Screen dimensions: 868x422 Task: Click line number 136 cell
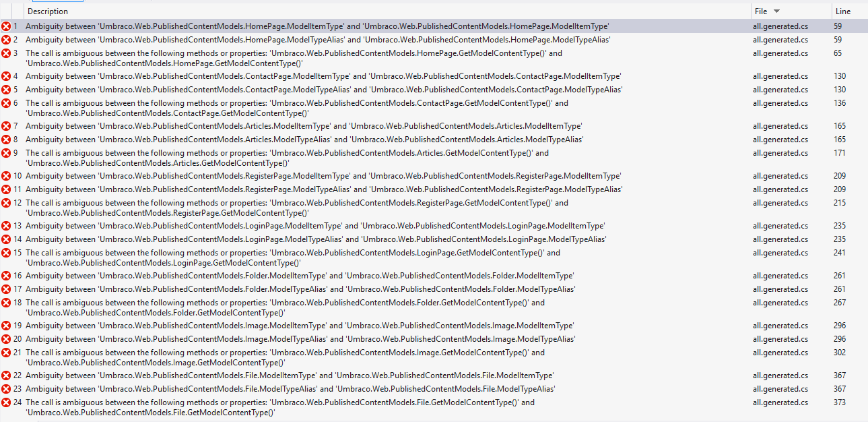(x=840, y=103)
